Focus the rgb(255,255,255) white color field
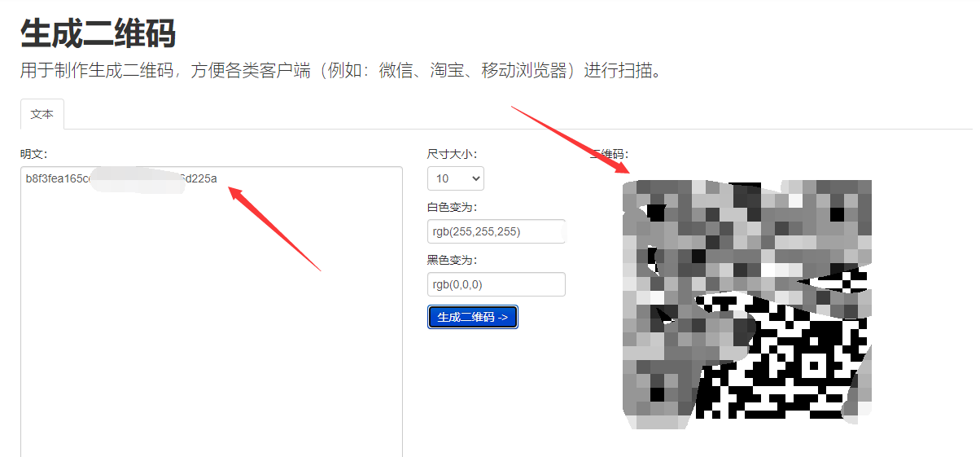The height and width of the screenshot is (457, 980). click(x=497, y=231)
